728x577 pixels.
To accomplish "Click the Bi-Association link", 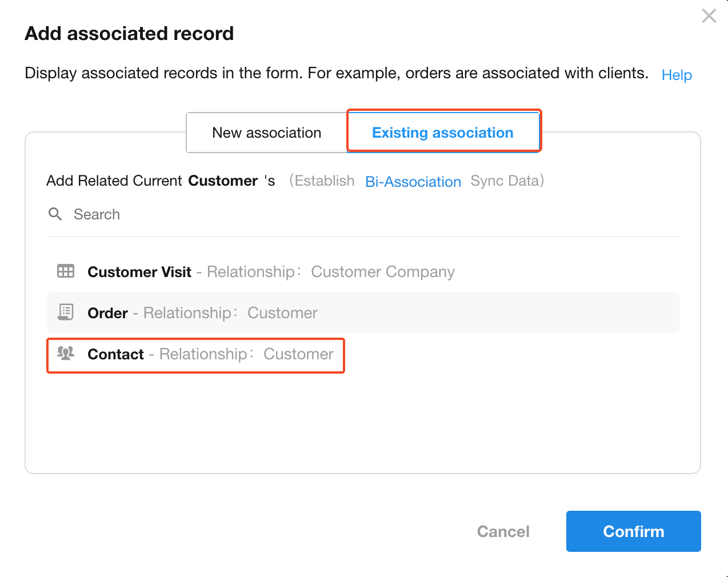I will point(413,182).
